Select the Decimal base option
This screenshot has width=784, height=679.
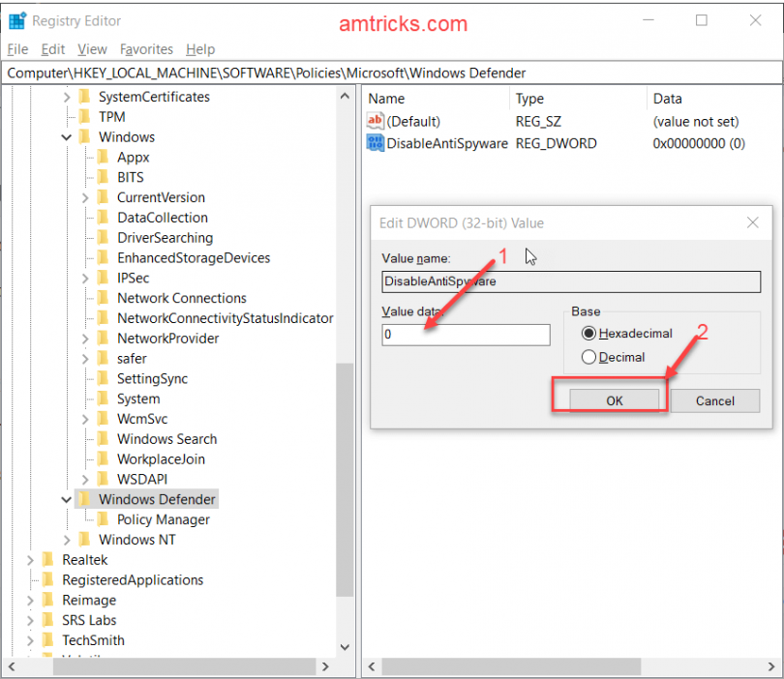590,357
